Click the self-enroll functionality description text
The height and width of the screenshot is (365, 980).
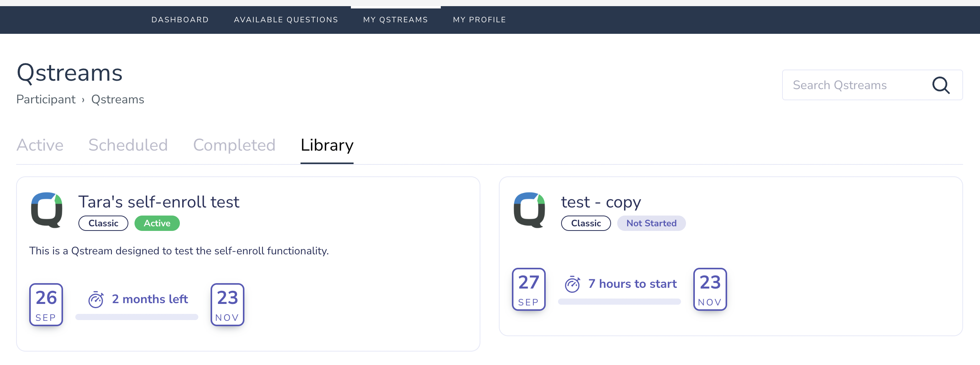tap(179, 251)
